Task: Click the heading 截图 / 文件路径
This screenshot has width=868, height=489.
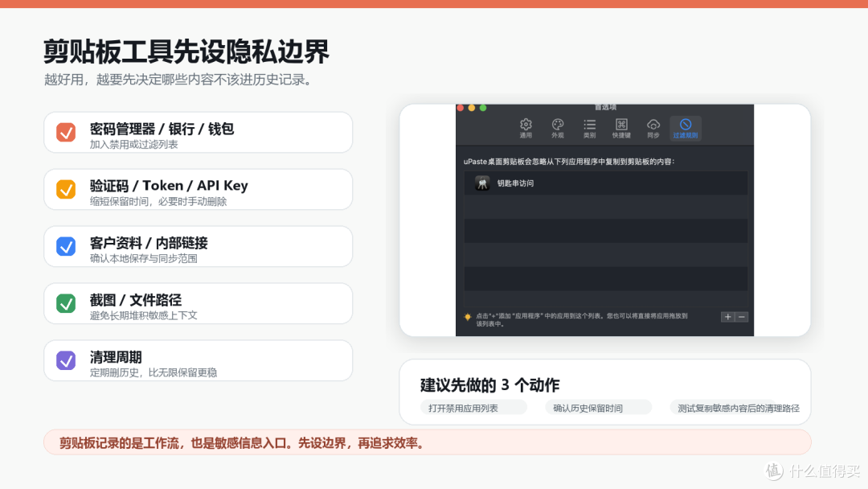Action: (x=136, y=300)
